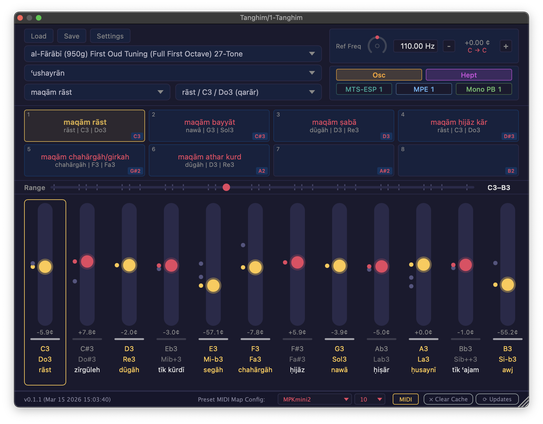Click the +0.00 ¢ C → C offset label
543x424 pixels.
[477, 46]
